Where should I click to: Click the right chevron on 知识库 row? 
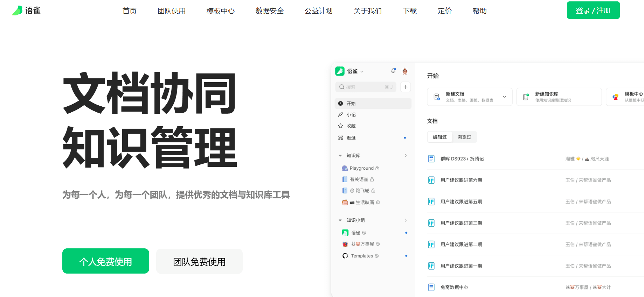[406, 156]
